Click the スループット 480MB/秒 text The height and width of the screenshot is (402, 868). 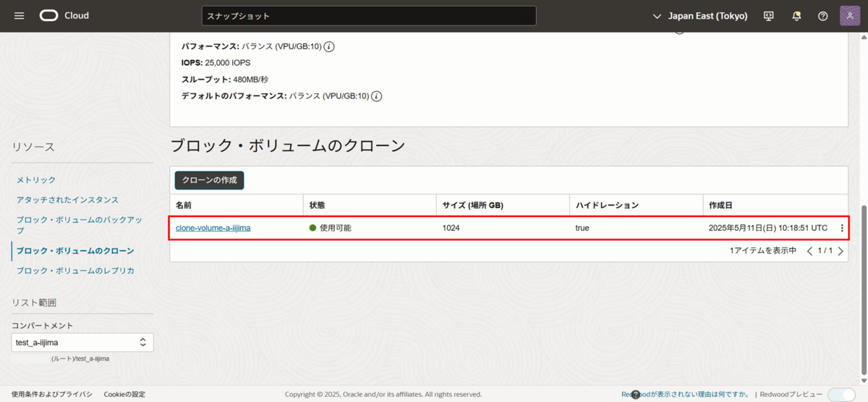pos(225,80)
